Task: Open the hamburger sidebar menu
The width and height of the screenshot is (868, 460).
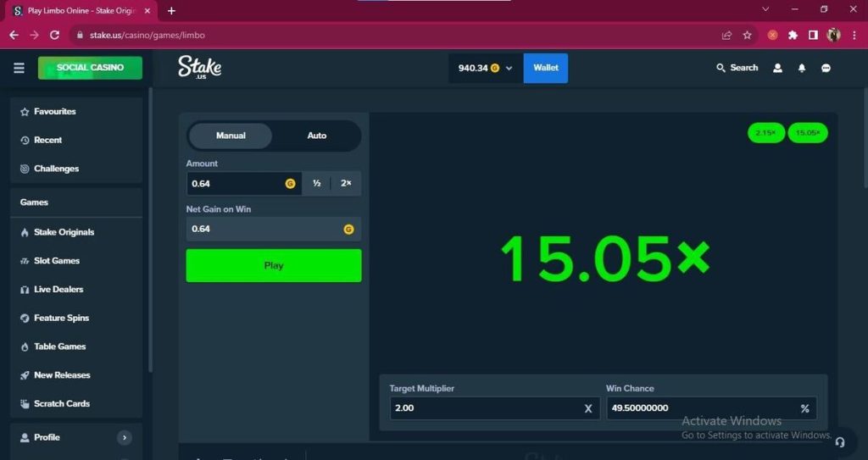Action: tap(19, 68)
